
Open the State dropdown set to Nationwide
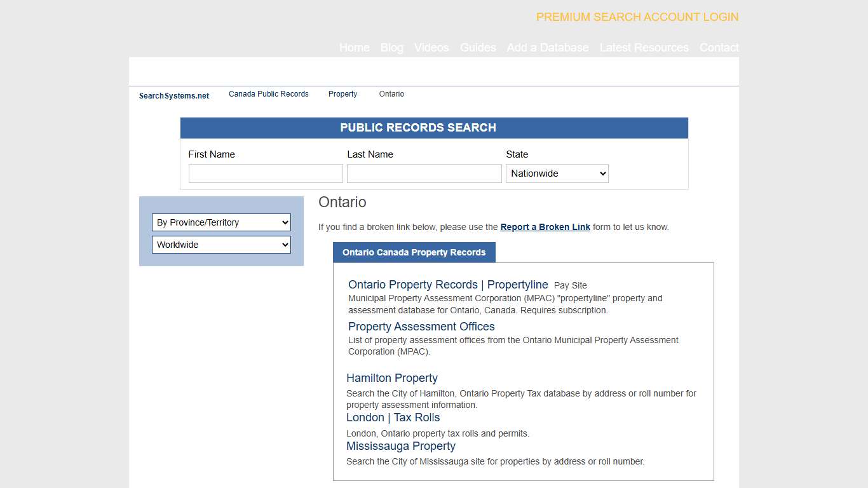(x=557, y=173)
